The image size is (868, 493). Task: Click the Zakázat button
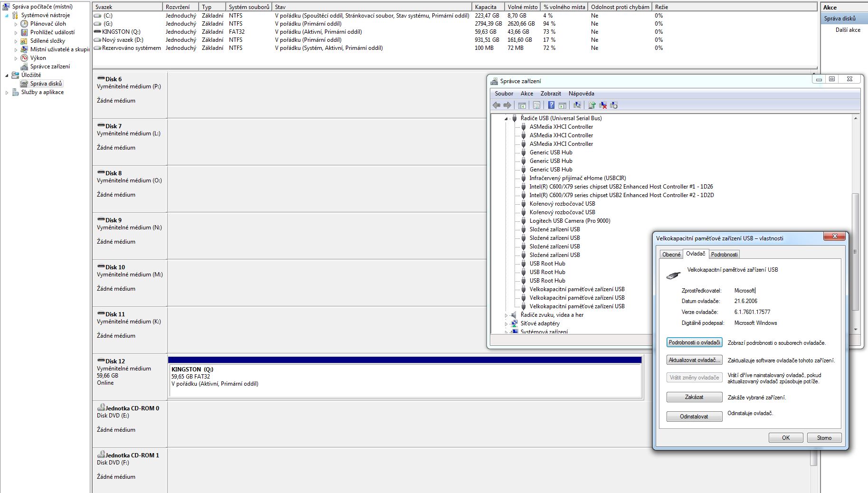pyautogui.click(x=695, y=397)
